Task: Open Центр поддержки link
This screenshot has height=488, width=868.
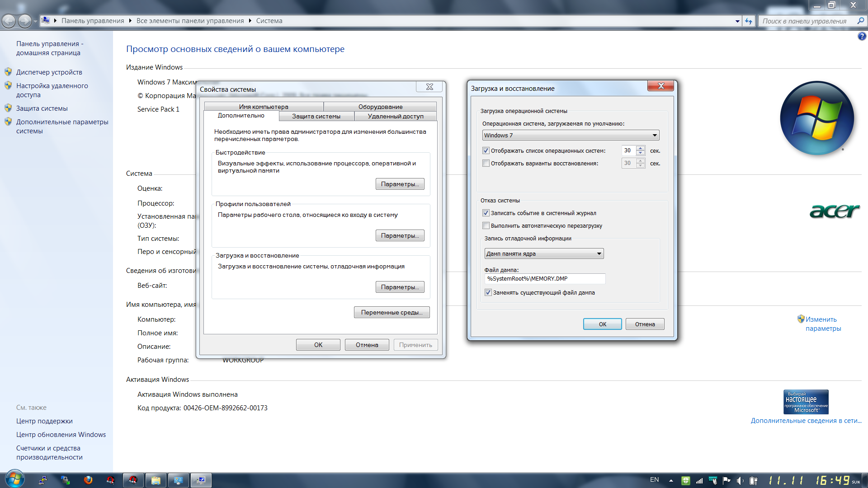Action: click(44, 421)
